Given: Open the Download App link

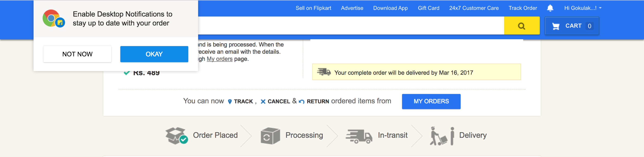Looking at the screenshot, I should tap(390, 8).
